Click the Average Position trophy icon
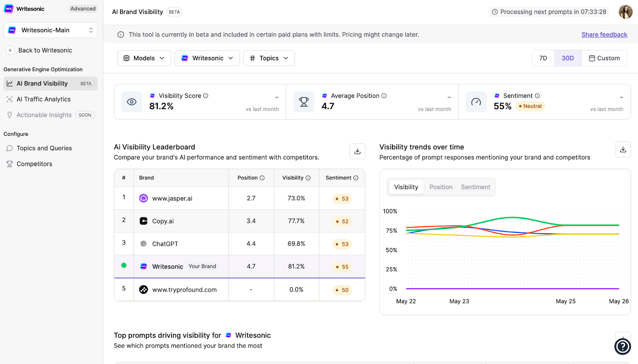 304,102
